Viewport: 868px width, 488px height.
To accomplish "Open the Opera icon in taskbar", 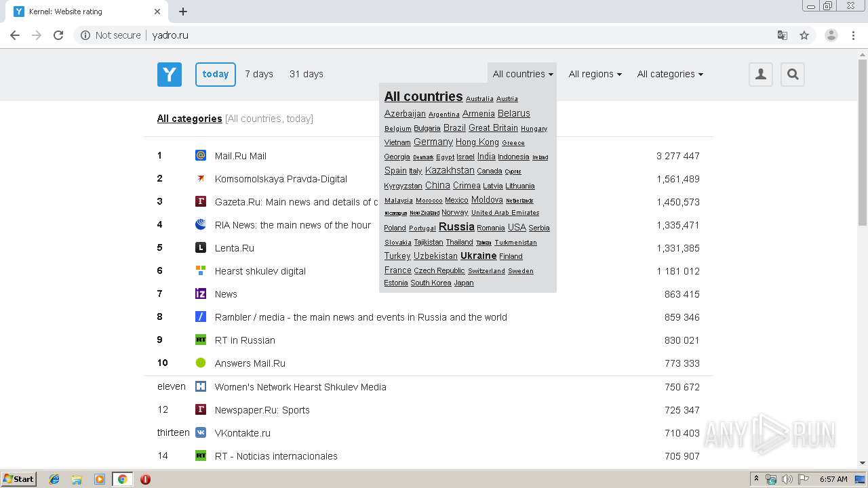I will (x=145, y=479).
